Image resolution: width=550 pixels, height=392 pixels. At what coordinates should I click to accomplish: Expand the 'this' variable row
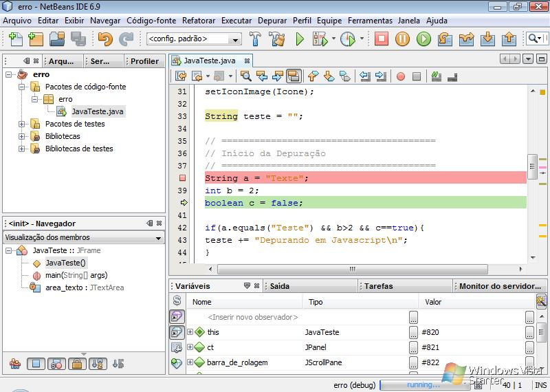tap(190, 331)
